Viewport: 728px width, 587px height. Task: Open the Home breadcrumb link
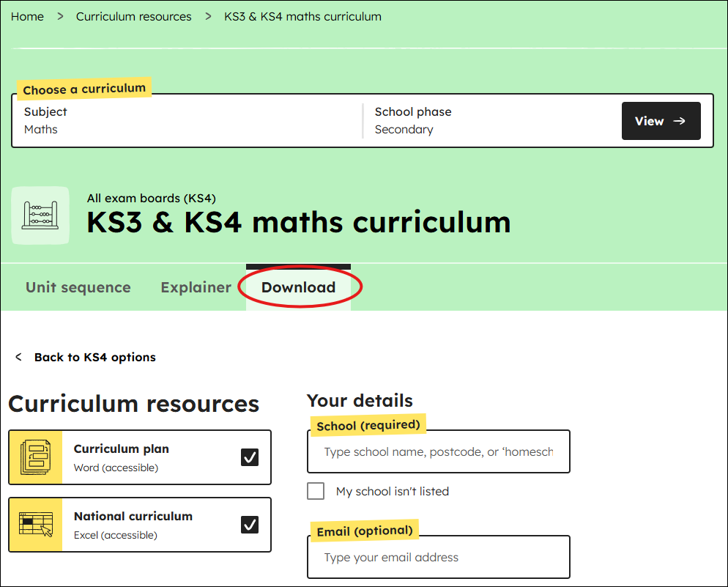coord(27,16)
